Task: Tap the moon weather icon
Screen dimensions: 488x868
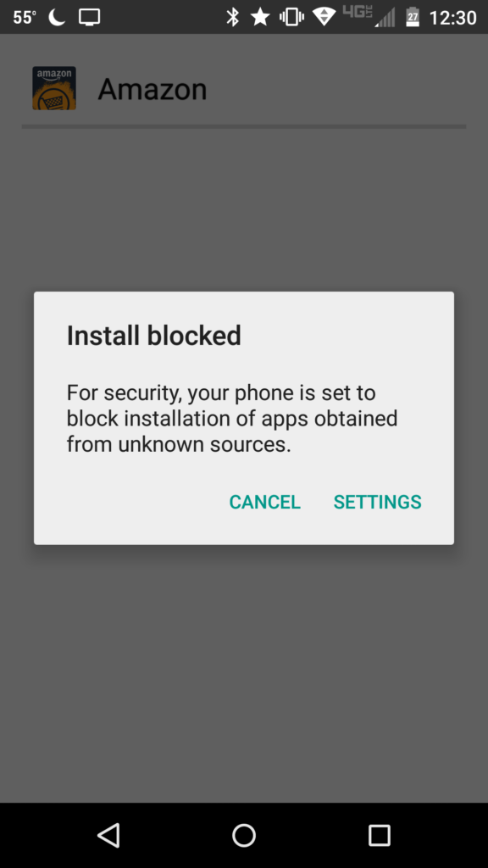Action: (57, 17)
